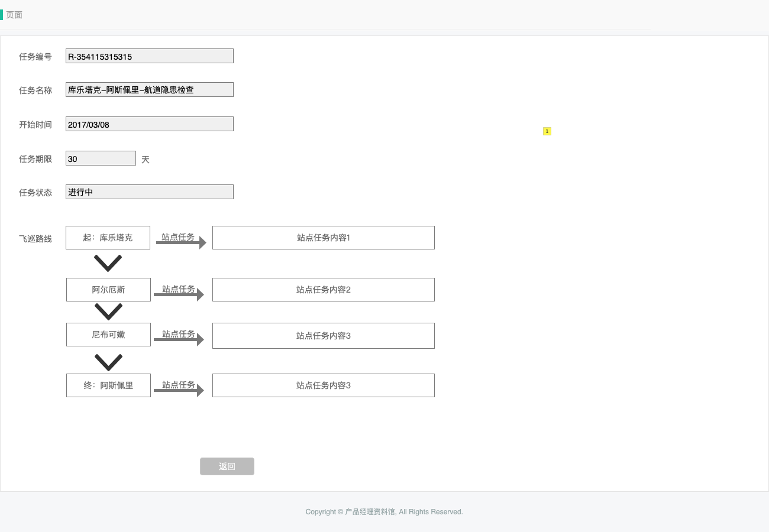The height and width of the screenshot is (532, 769).
Task: Select the end station box 终：阿斯佩里
Action: pos(108,385)
